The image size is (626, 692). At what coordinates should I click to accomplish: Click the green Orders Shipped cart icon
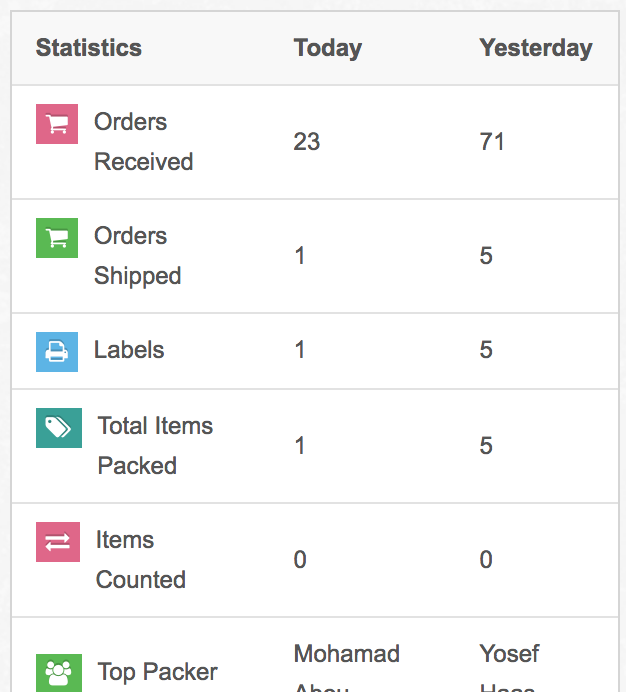(x=57, y=238)
